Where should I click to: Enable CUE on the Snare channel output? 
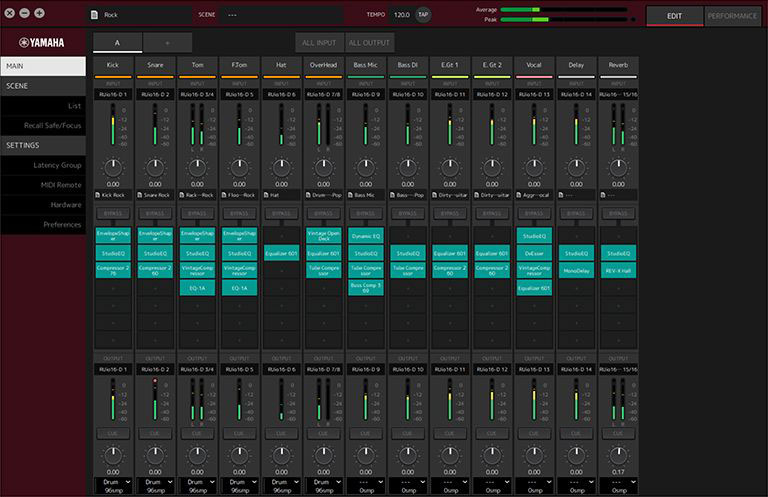(154, 433)
